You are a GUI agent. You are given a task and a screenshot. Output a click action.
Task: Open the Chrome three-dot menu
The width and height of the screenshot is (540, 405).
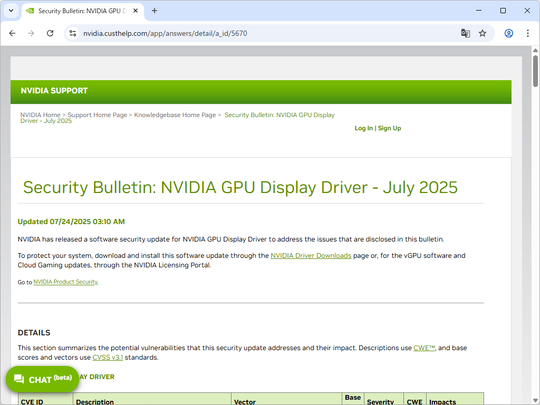[x=528, y=33]
